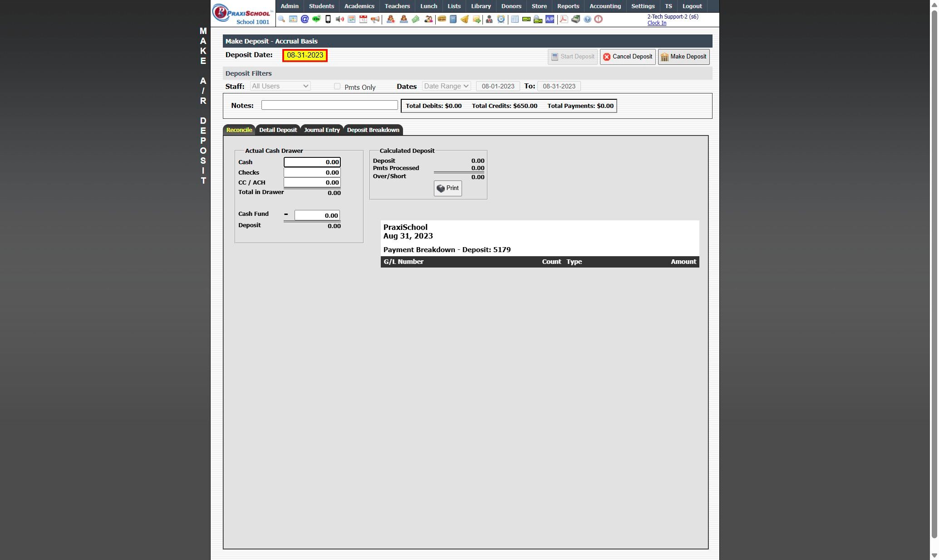This screenshot has width=939, height=560.
Task: Switch to the Journal Entry tab
Action: [x=322, y=130]
